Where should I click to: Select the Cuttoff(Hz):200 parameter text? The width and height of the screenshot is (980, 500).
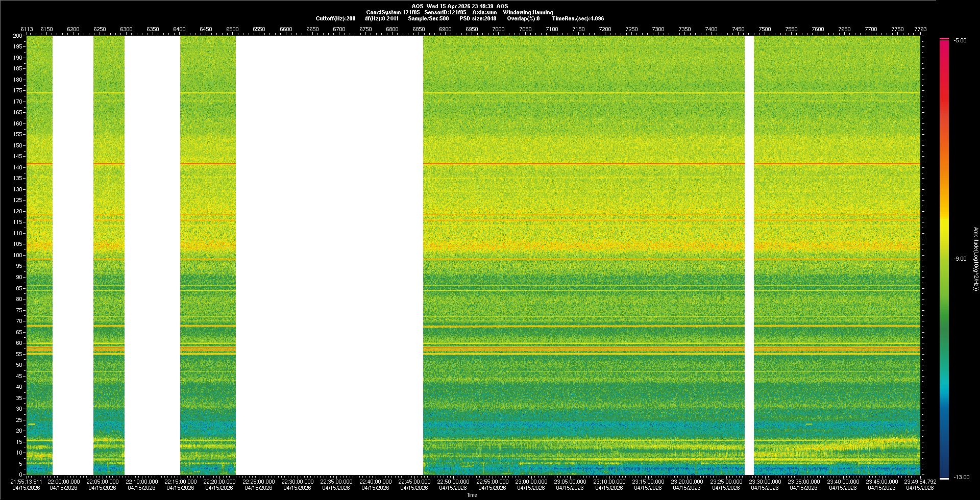click(335, 18)
